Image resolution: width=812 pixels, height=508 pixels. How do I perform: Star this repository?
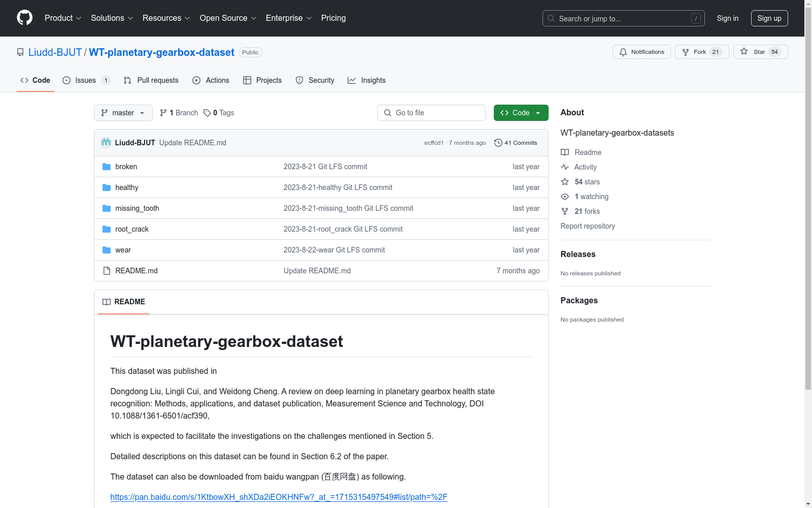click(760, 52)
